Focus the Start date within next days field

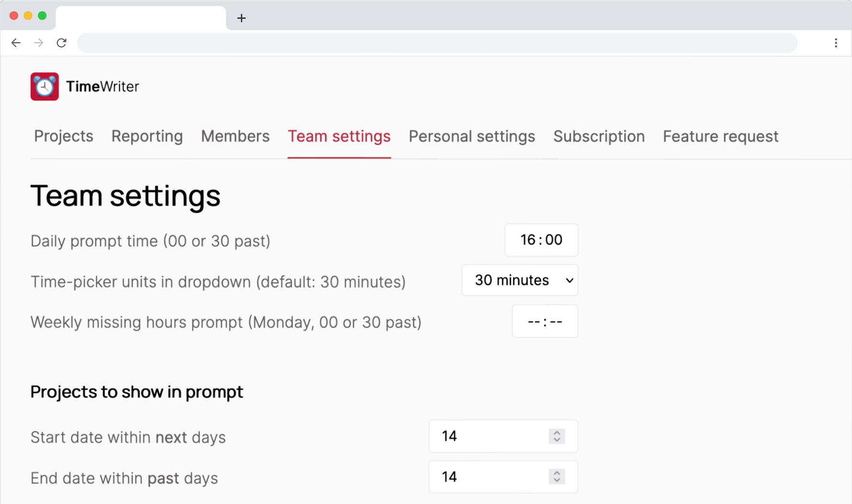coord(488,436)
